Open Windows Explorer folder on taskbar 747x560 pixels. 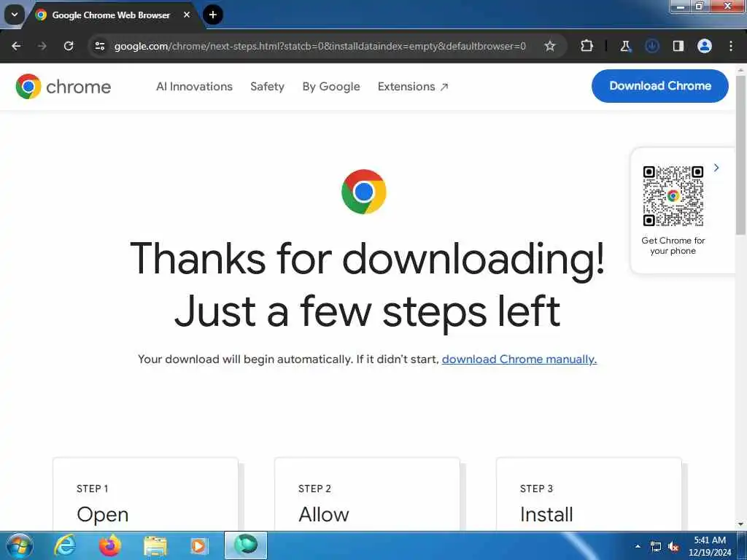(155, 546)
